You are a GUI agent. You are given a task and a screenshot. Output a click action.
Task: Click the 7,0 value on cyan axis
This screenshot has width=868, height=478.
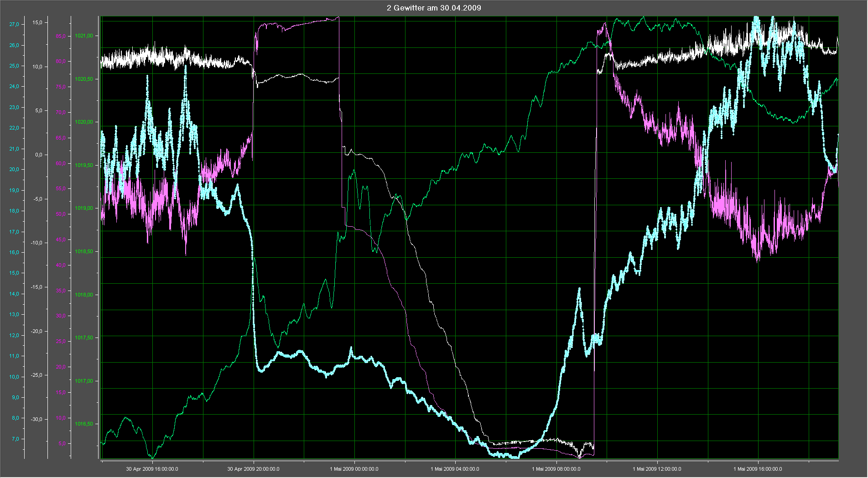[x=16, y=439]
